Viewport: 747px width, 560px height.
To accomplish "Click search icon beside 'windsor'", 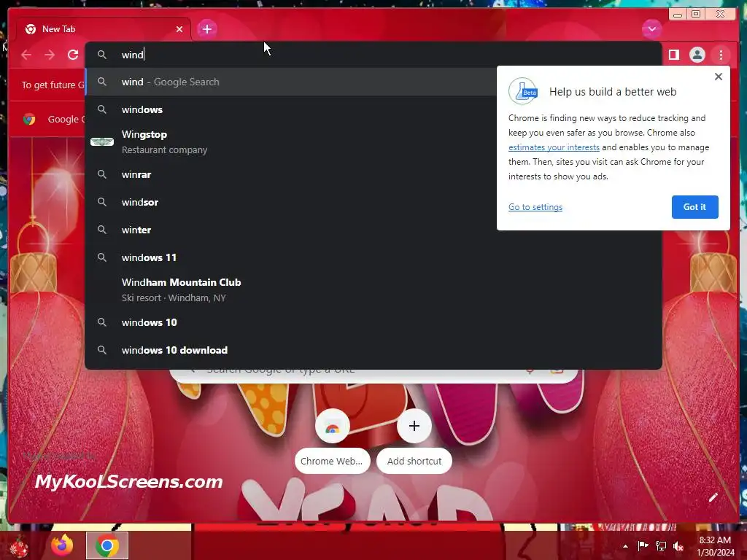I will tap(101, 202).
